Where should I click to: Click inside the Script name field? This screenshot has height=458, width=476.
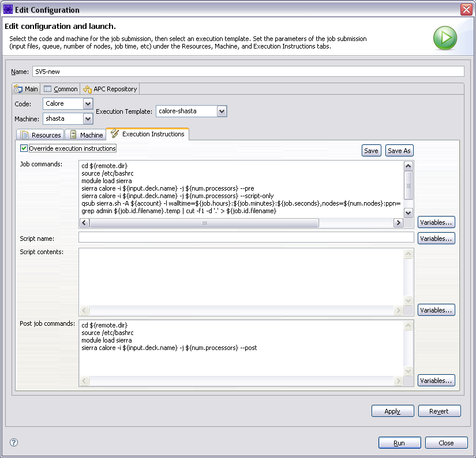(x=245, y=238)
